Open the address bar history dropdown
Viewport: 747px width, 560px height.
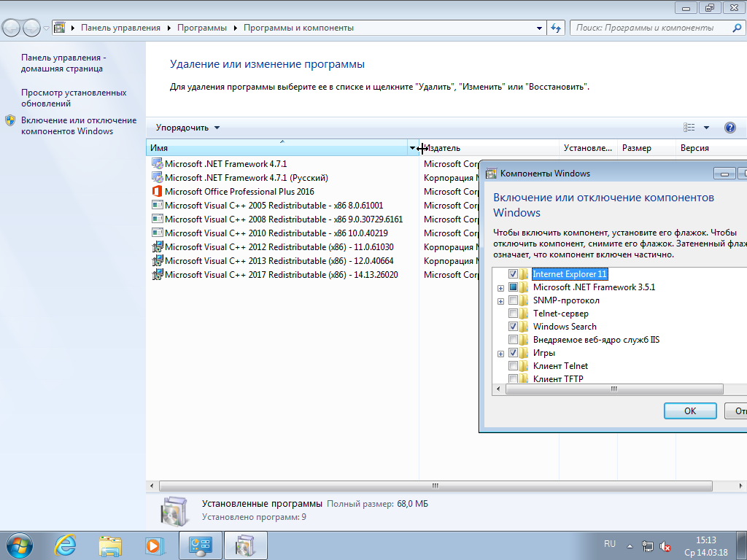539,28
